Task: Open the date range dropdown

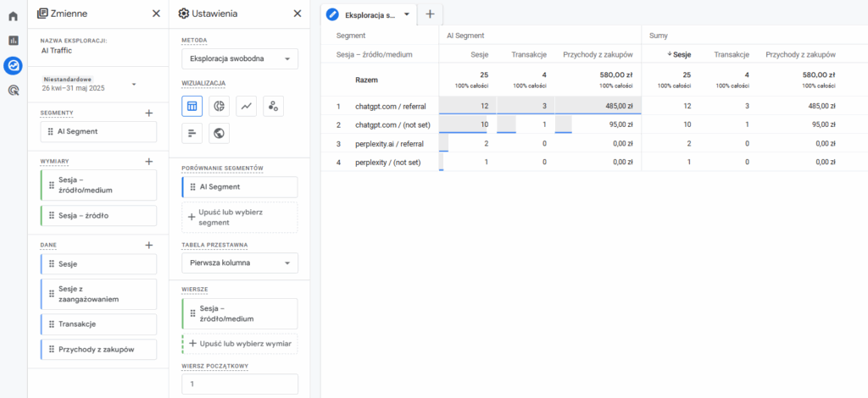Action: 134,84
